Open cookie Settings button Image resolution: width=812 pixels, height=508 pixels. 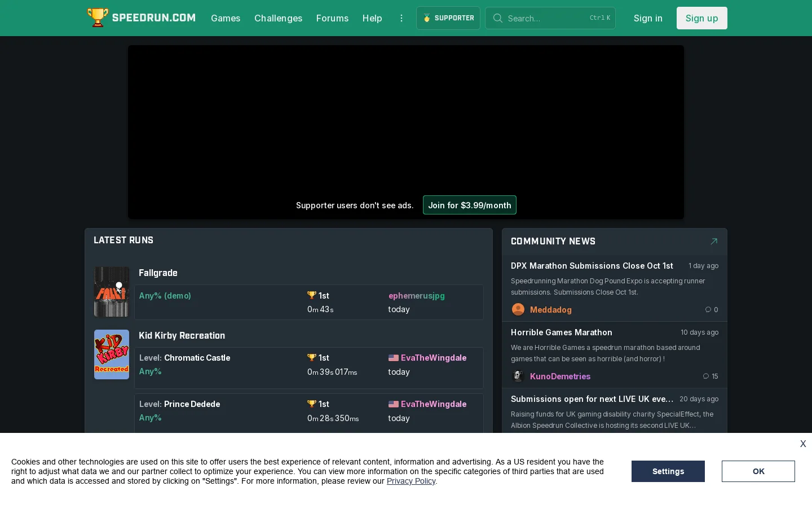coord(668,471)
